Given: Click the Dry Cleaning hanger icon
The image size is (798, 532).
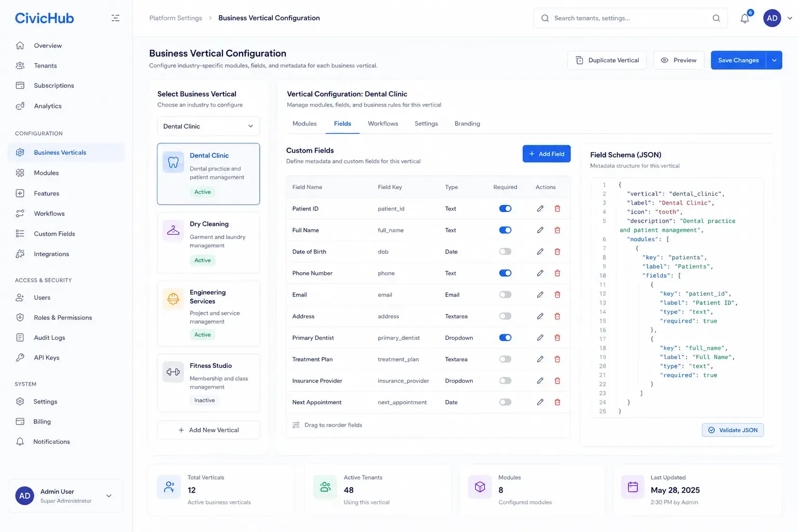Looking at the screenshot, I should [x=173, y=230].
